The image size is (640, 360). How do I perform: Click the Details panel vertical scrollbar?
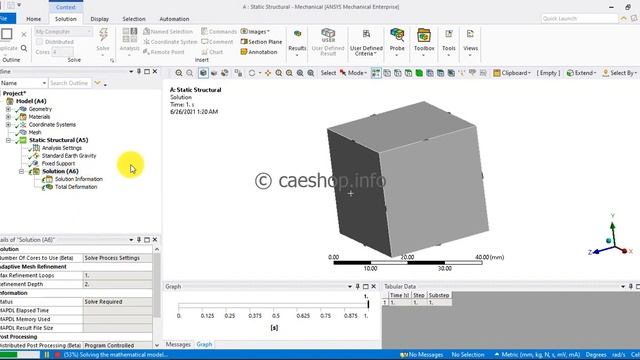tap(157, 286)
